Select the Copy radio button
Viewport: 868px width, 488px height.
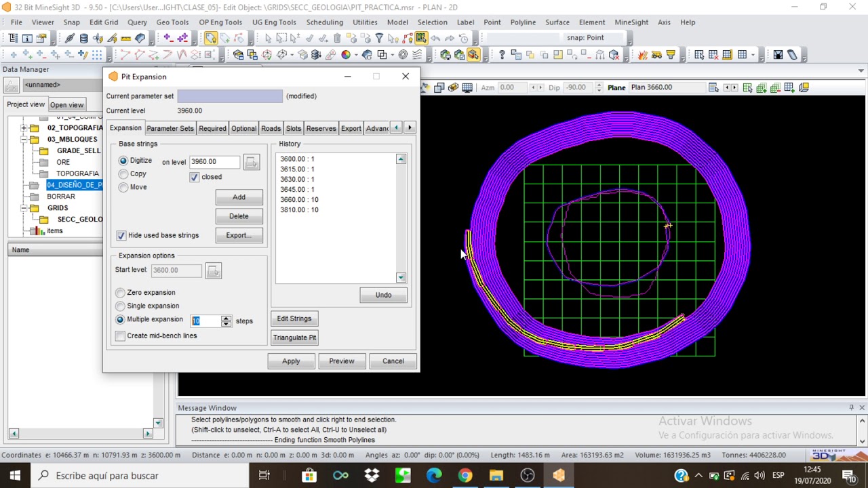(123, 174)
